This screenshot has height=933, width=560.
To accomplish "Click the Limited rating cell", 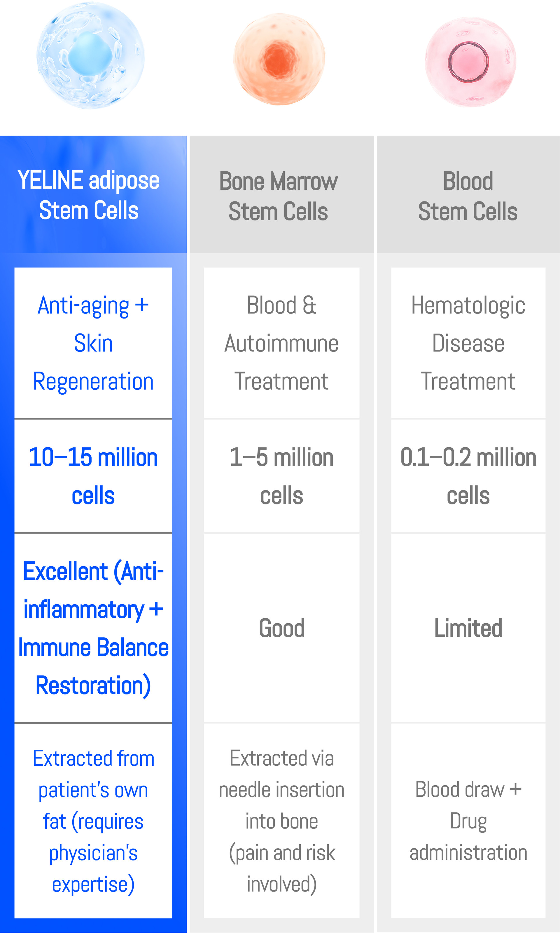I will click(x=468, y=628).
